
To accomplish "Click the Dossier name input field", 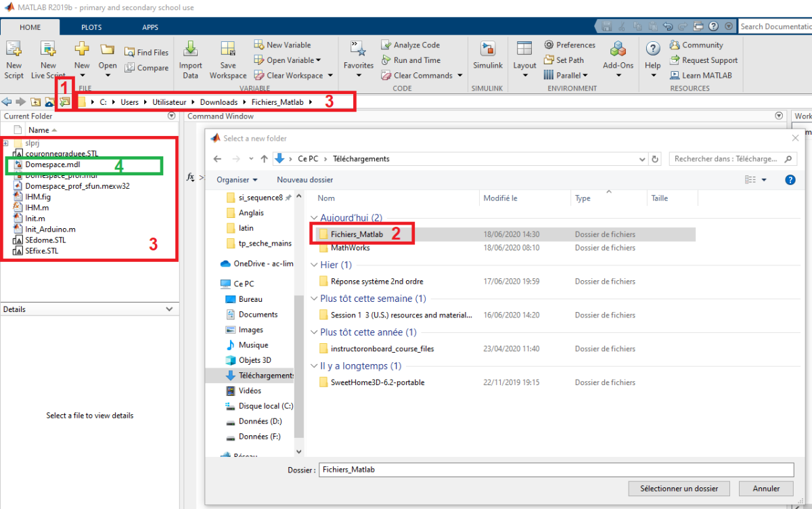I will tap(555, 469).
